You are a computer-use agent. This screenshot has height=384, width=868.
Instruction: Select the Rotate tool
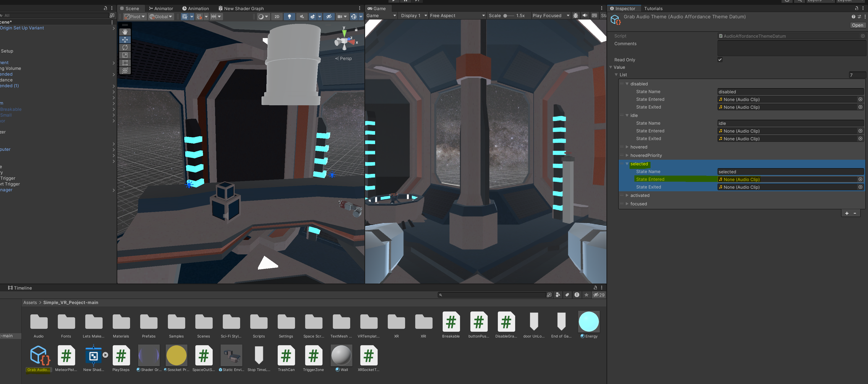125,47
